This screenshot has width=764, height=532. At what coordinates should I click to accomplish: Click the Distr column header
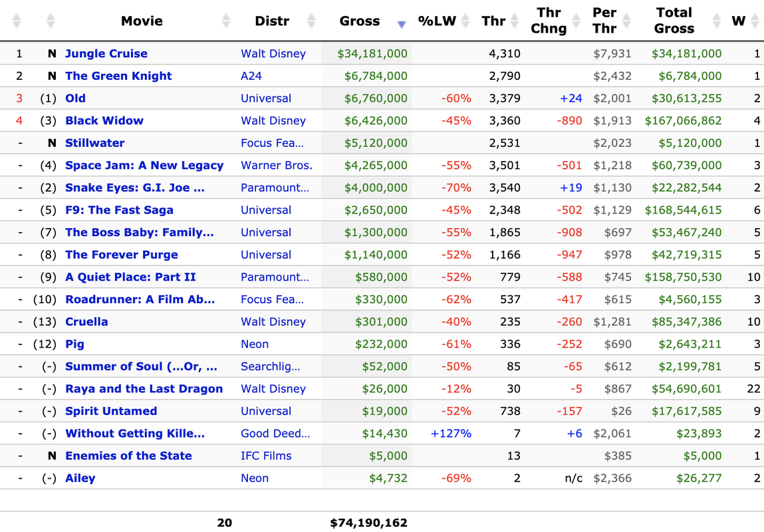tap(272, 21)
